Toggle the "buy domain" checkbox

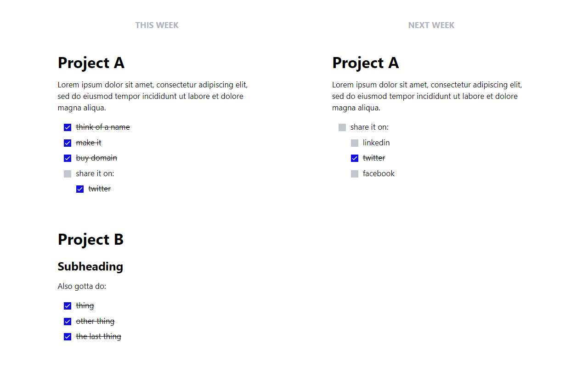(68, 158)
